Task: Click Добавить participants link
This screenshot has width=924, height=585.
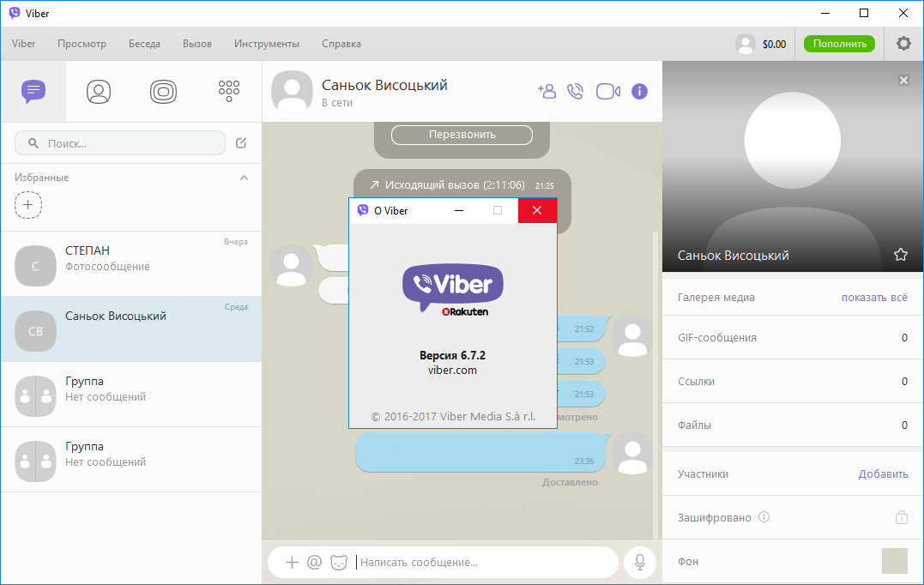Action: 884,474
